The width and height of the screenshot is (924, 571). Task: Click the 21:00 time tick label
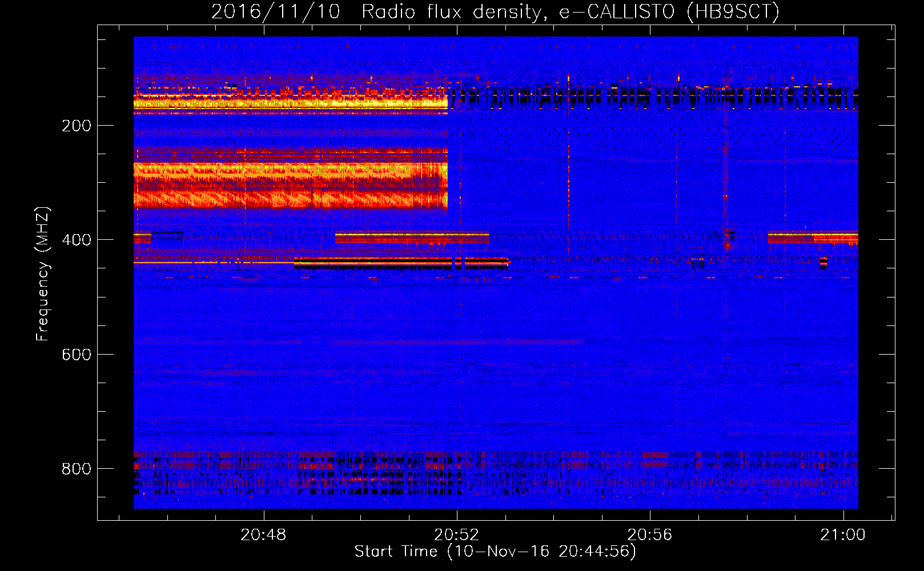[x=843, y=535]
